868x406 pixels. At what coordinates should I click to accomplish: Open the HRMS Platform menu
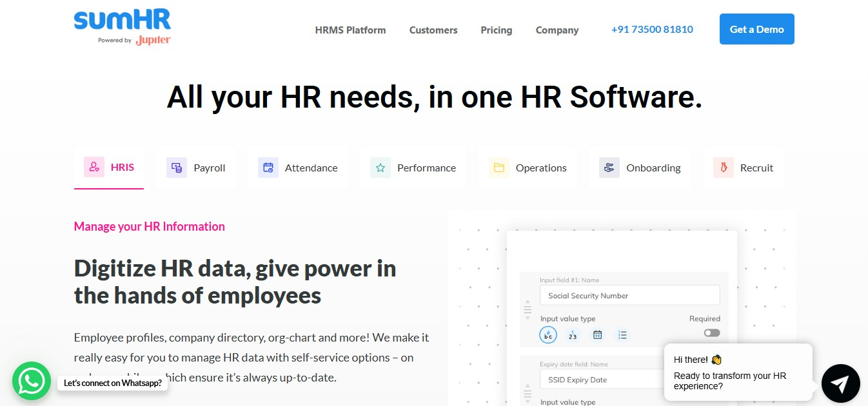pyautogui.click(x=350, y=30)
